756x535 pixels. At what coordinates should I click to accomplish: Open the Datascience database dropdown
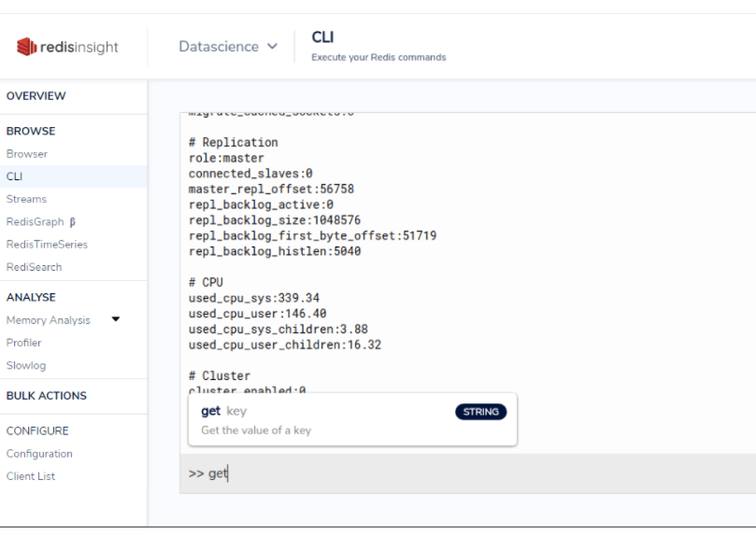pos(228,47)
